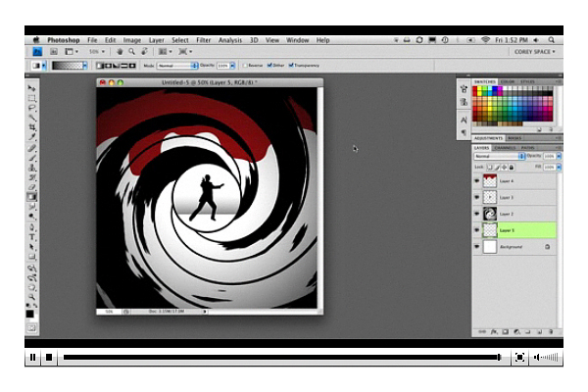The image size is (588, 392).
Task: Switch to the Channels tab
Action: point(505,148)
